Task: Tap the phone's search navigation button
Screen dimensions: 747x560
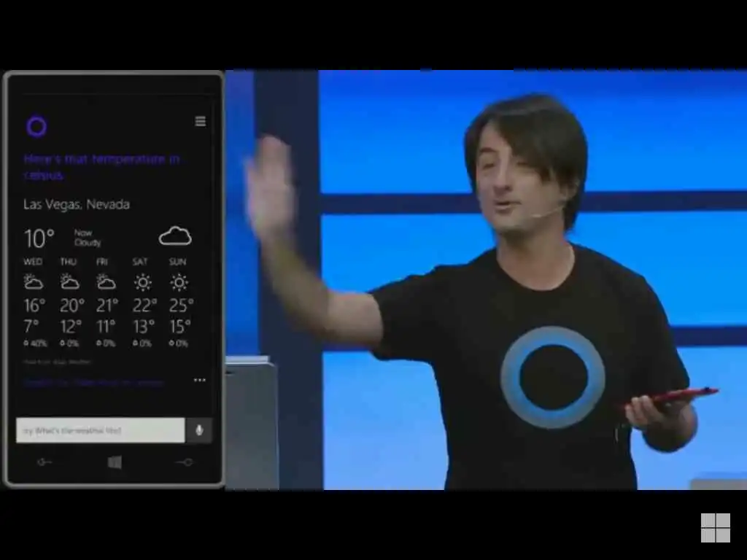Action: click(x=185, y=462)
